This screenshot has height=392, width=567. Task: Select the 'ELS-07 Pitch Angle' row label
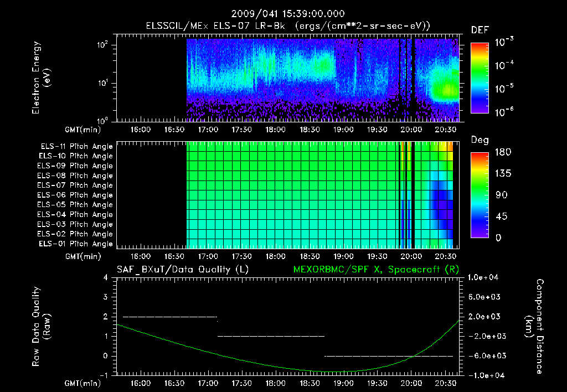(x=75, y=185)
